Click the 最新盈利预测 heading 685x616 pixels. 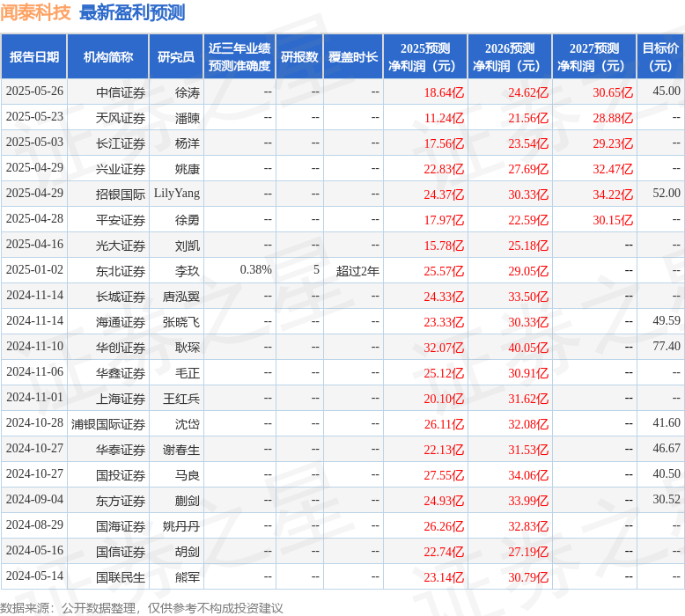(132, 12)
